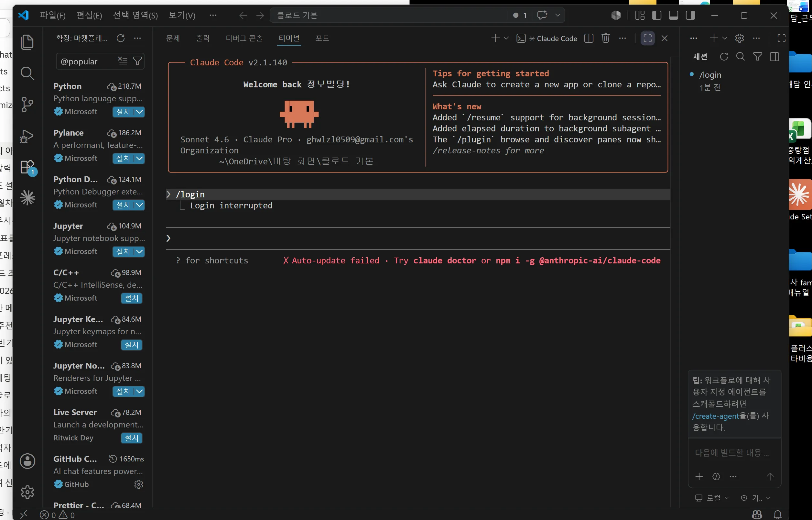Viewport: 812px width, 520px height.
Task: Filter sessions with the funnel icon
Action: [757, 56]
